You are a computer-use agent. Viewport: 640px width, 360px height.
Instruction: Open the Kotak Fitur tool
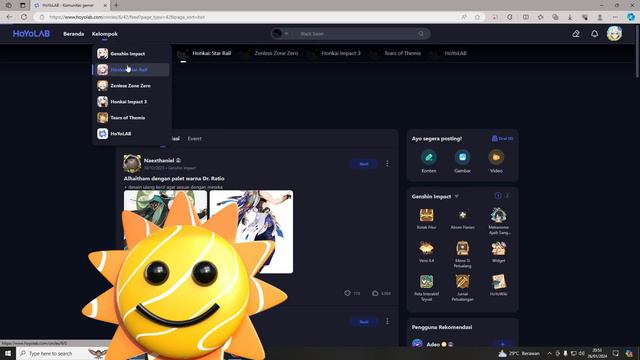427,219
